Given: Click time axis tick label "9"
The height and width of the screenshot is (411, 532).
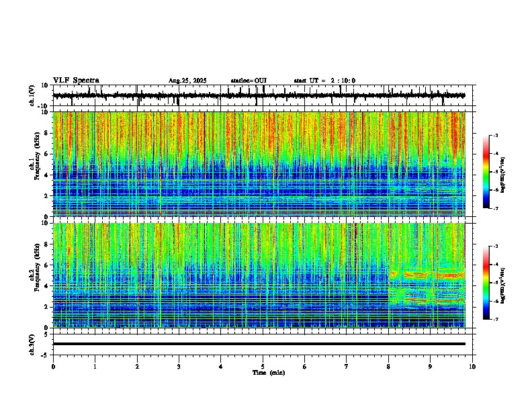Looking at the screenshot, I should (430, 367).
